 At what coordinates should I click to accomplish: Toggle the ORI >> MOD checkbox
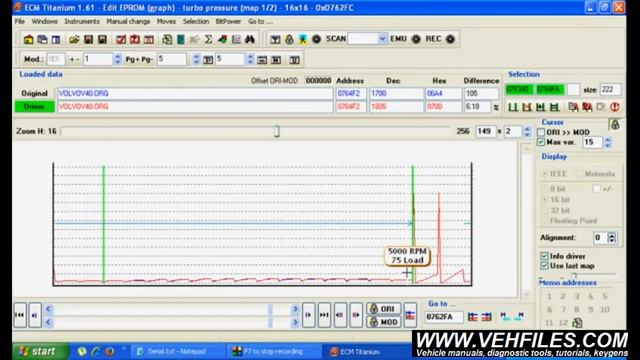coord(541,132)
